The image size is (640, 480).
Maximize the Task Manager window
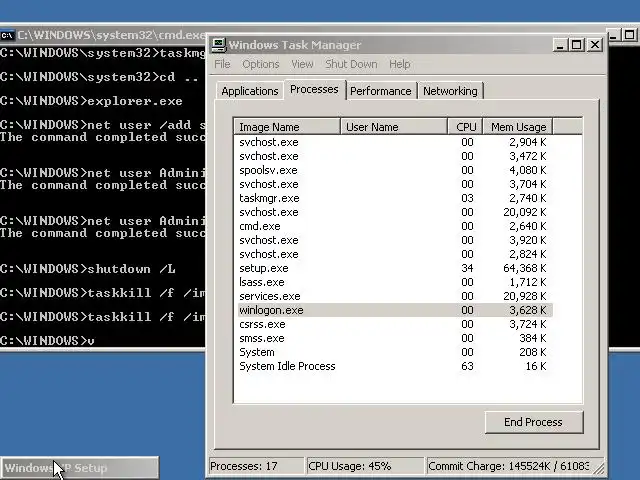[x=577, y=44]
